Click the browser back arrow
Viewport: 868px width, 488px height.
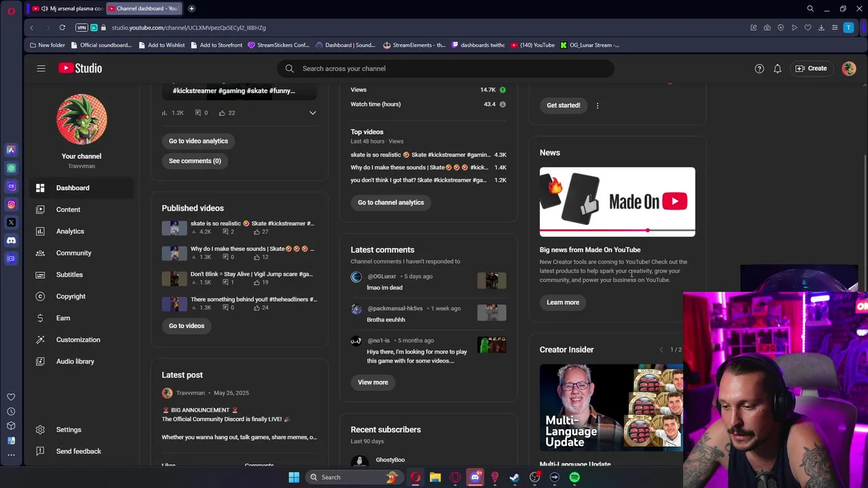(x=31, y=28)
